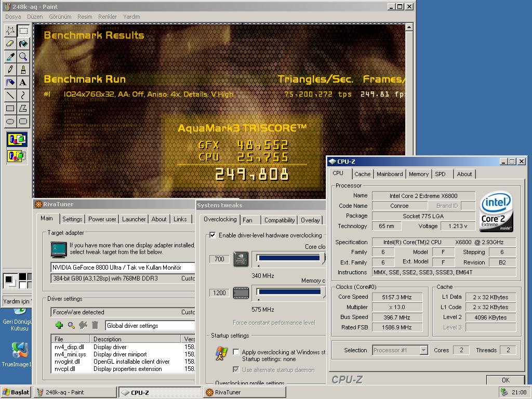Switch to the Mainboard tab in CPU-Z
The height and width of the screenshot is (399, 532).
click(x=390, y=174)
